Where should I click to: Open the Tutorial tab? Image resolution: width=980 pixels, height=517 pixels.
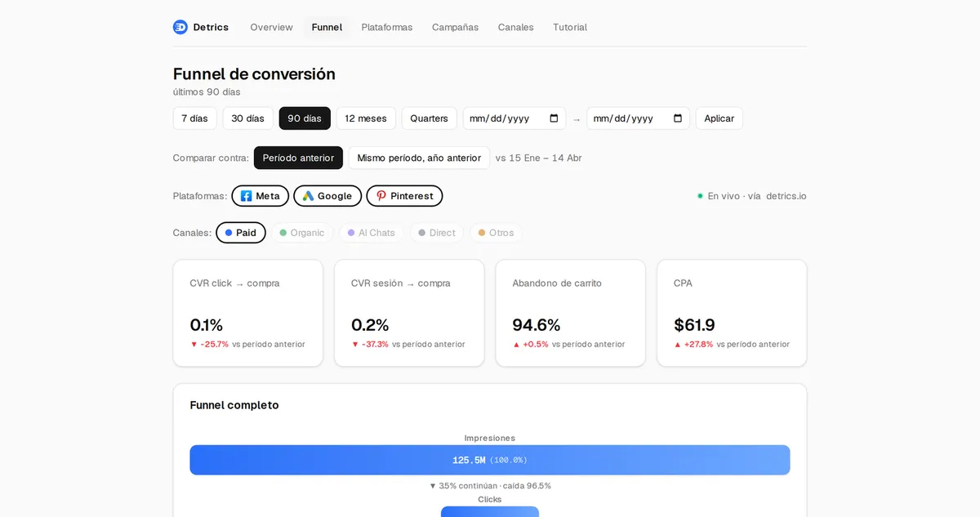570,27
